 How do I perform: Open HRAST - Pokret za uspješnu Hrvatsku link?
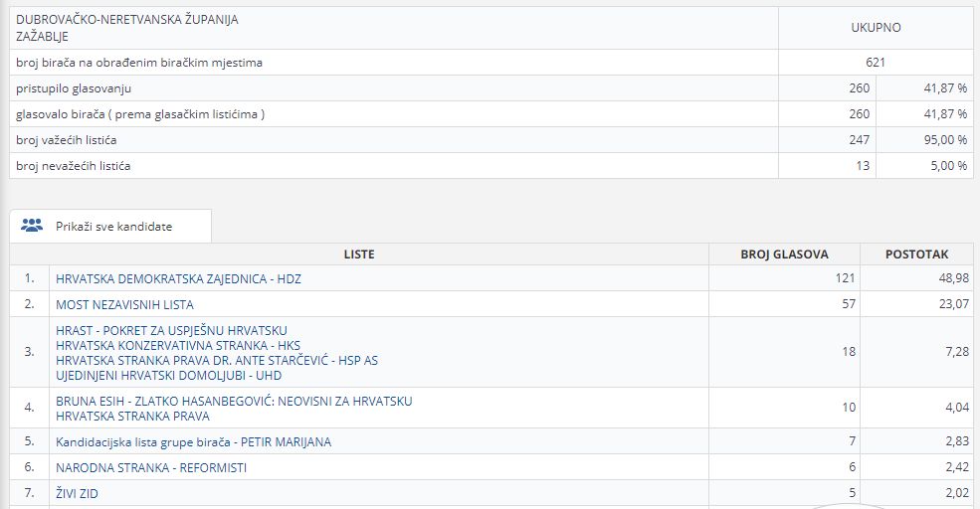coord(171,330)
